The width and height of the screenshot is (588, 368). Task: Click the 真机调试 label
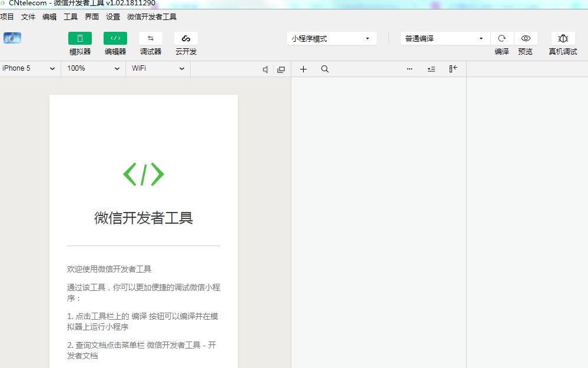click(x=563, y=51)
